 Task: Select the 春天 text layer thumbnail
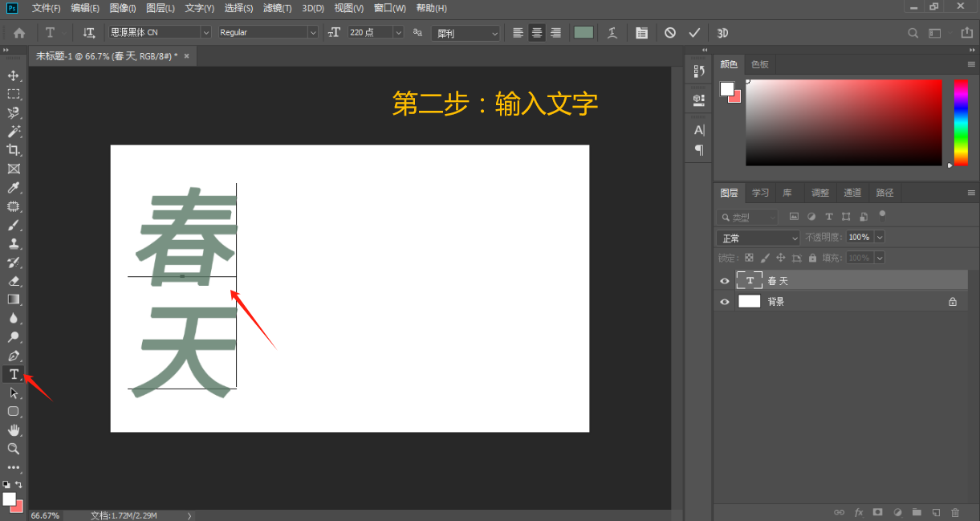[750, 280]
